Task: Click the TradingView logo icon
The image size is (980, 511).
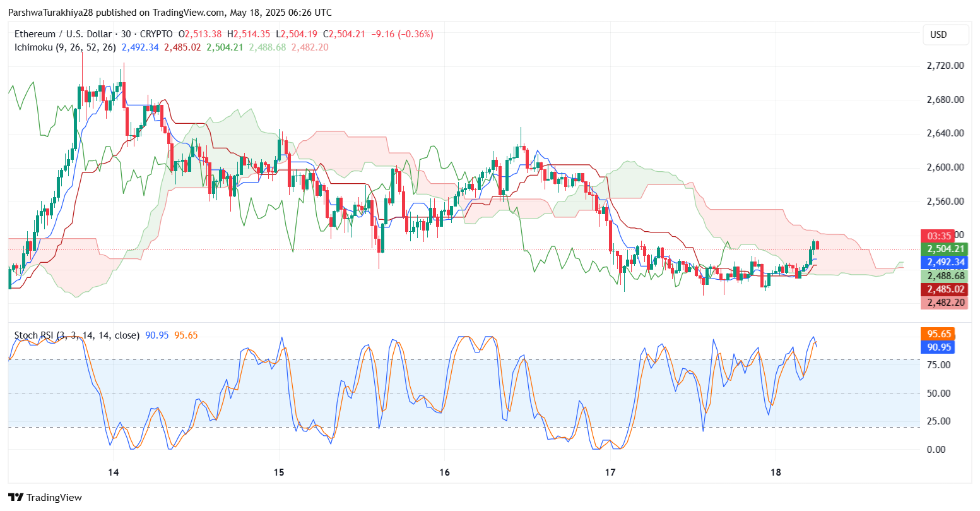Action: [16, 497]
